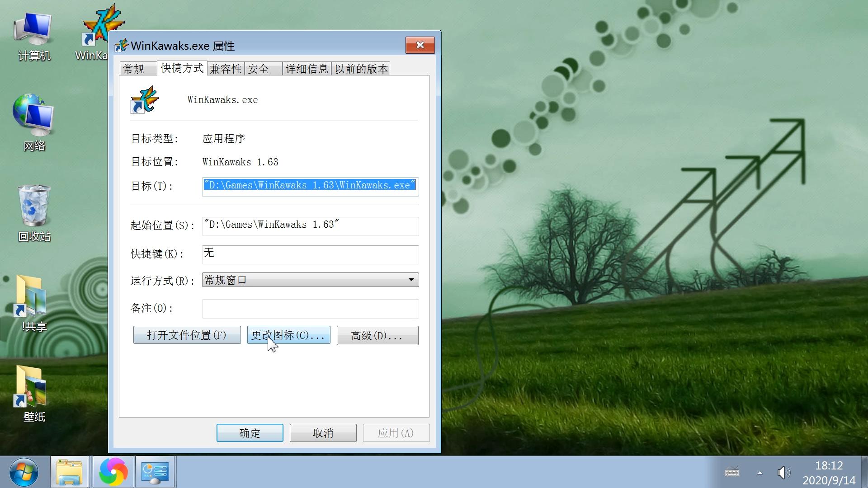The width and height of the screenshot is (868, 488).
Task: Click the keyboard icon in system tray
Action: (x=732, y=472)
